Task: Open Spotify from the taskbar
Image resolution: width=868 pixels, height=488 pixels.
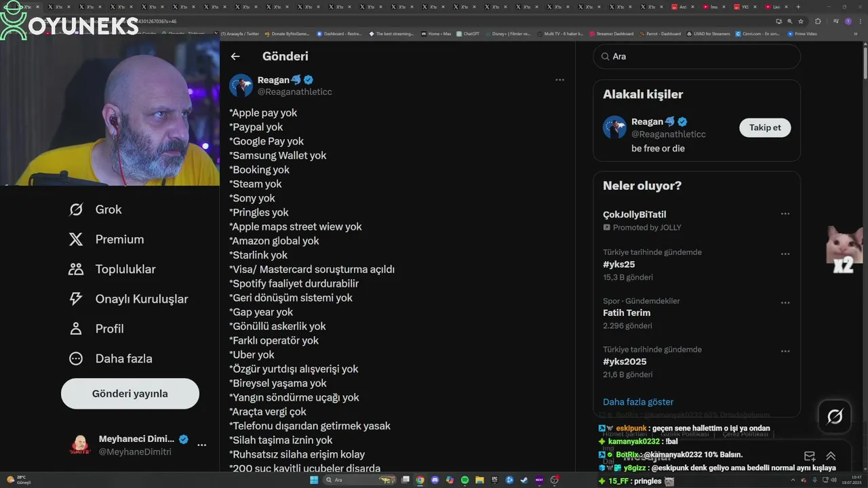Action: 465,480
